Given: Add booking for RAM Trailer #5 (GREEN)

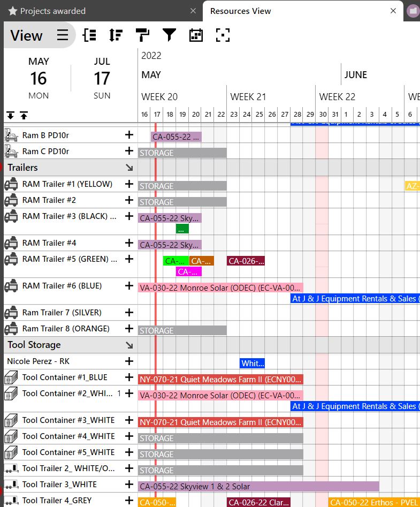Looking at the screenshot, I should [x=129, y=259].
